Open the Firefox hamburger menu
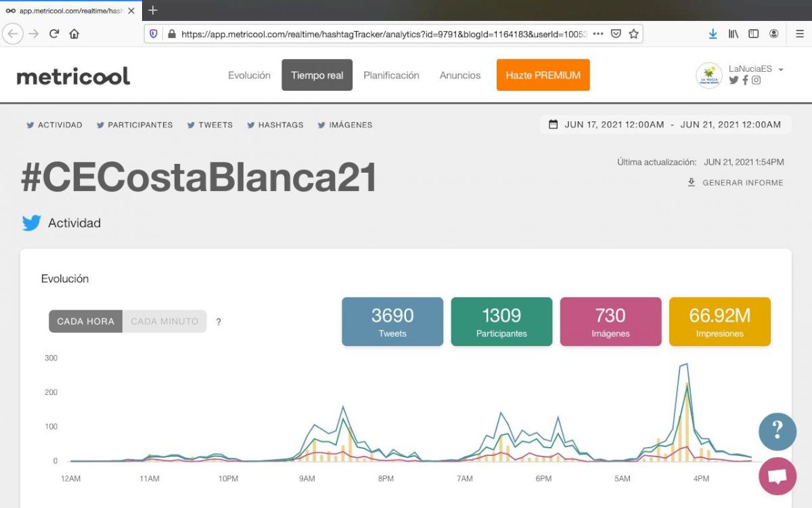Screen dimensions: 812x508 799,34
